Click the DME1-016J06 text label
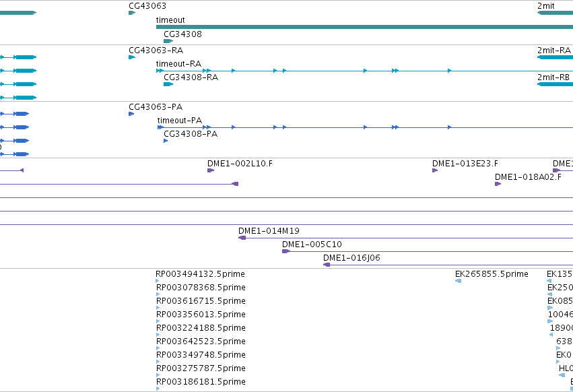The width and height of the screenshot is (573, 392). click(x=351, y=258)
